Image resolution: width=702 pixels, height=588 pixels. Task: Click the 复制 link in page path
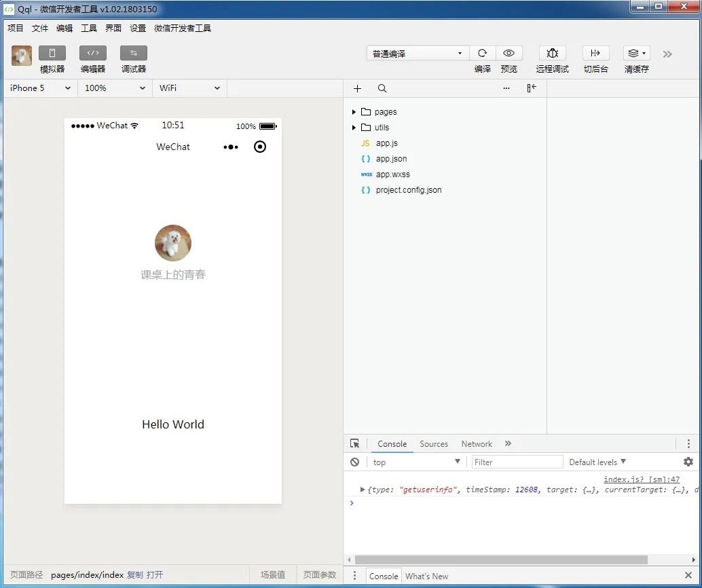[135, 575]
